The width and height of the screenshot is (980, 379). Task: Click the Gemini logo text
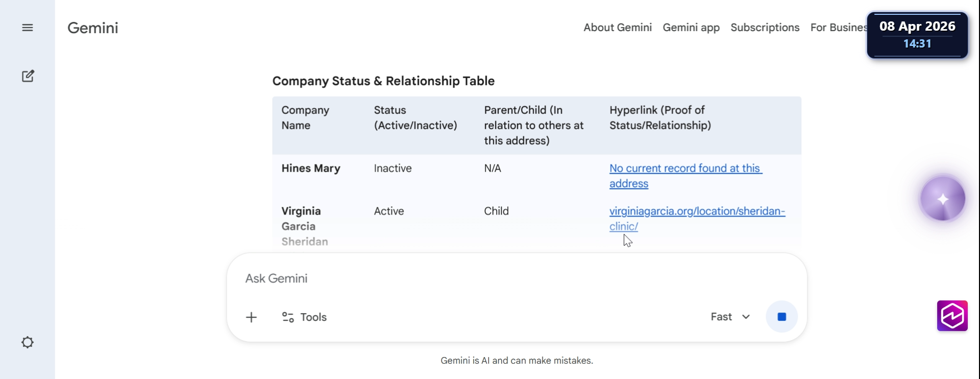coord(93,28)
